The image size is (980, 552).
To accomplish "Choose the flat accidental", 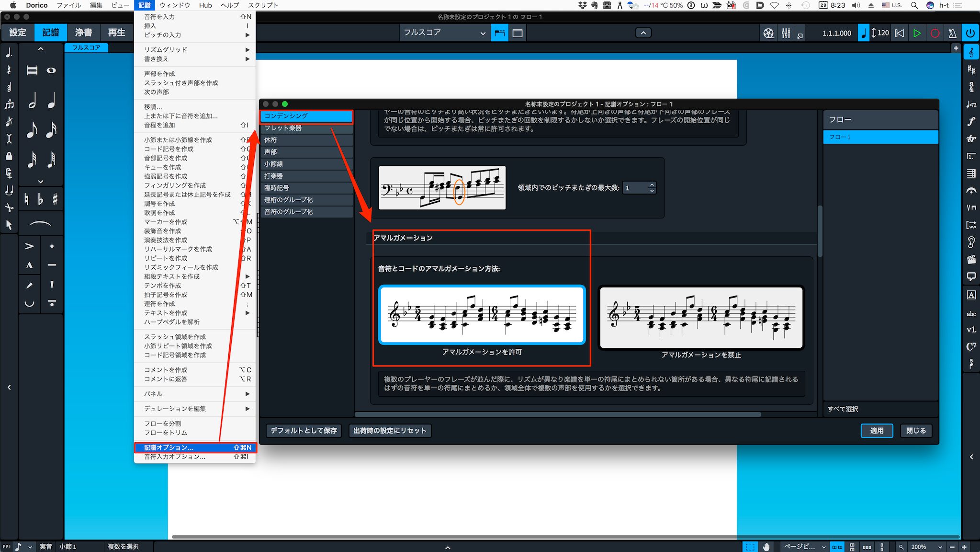I will pyautogui.click(x=41, y=199).
